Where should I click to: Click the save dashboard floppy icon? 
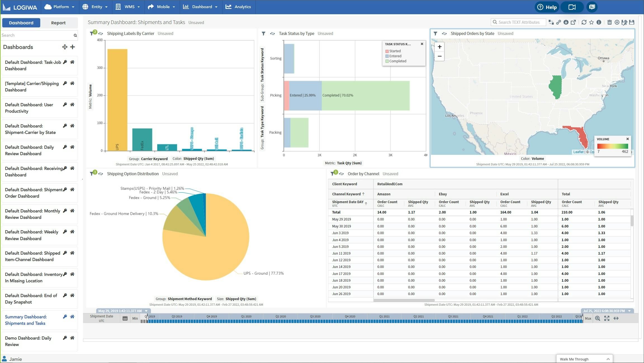click(x=632, y=22)
